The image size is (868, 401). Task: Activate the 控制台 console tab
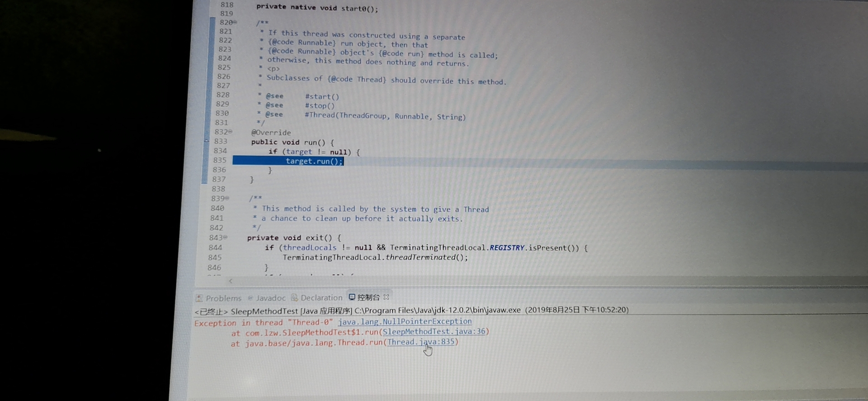pyautogui.click(x=364, y=297)
